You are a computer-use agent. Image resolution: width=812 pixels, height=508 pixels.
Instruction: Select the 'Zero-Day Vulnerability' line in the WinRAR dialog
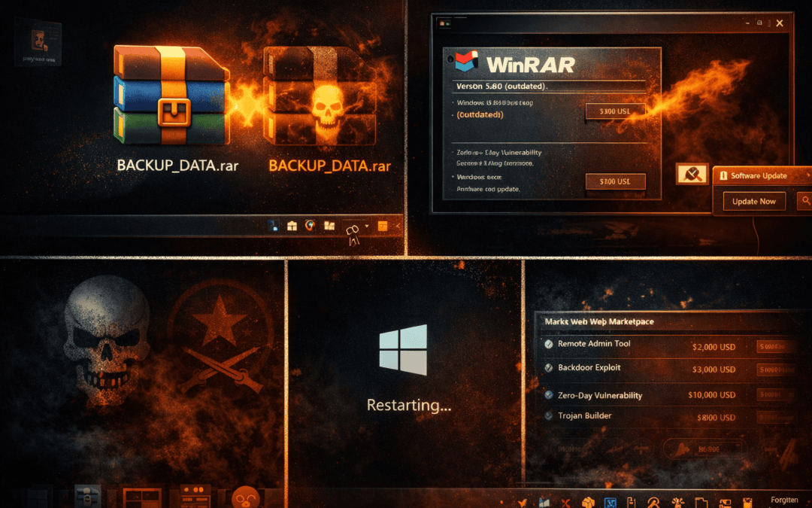[498, 152]
